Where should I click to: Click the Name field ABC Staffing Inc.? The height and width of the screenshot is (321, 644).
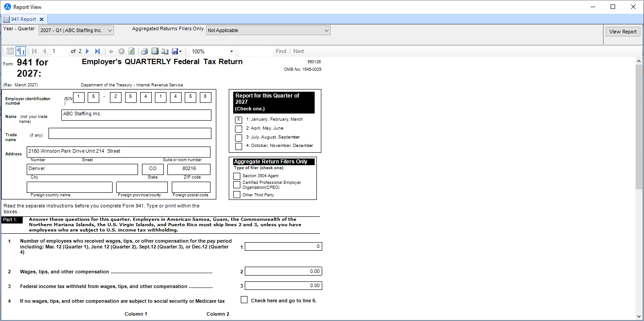click(x=137, y=115)
